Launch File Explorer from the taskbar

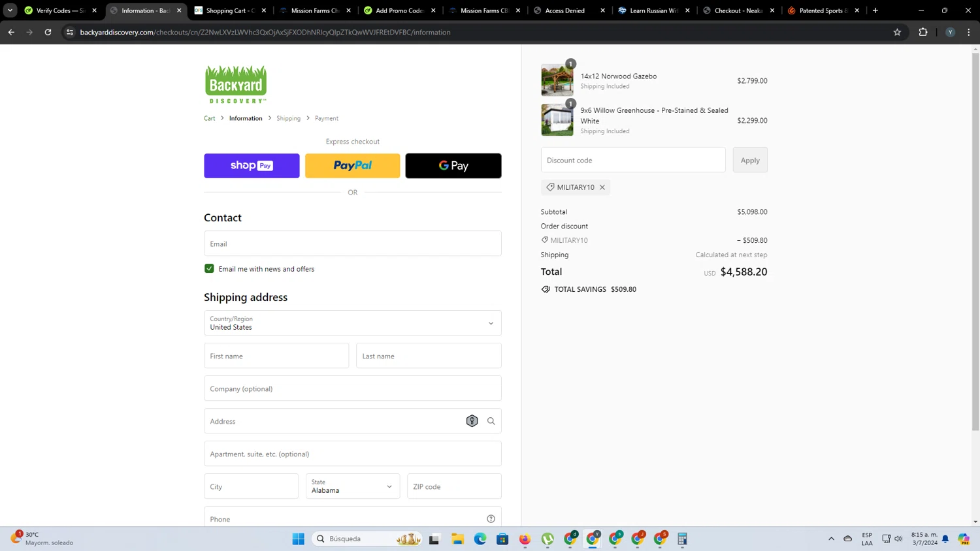click(x=457, y=539)
